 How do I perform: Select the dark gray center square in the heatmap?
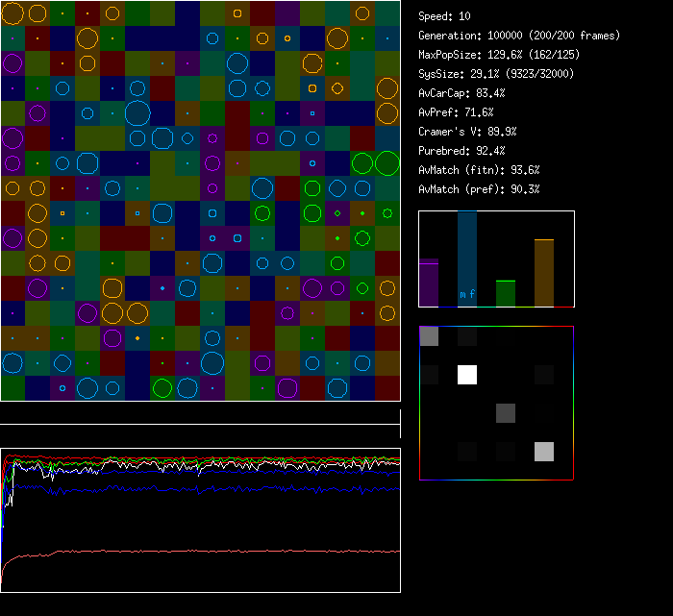pos(506,413)
